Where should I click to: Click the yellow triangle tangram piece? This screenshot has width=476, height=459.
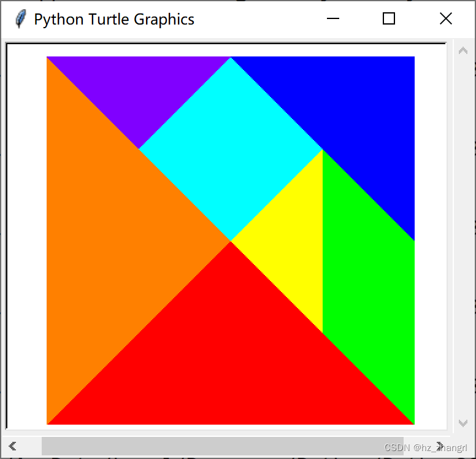[x=291, y=241]
